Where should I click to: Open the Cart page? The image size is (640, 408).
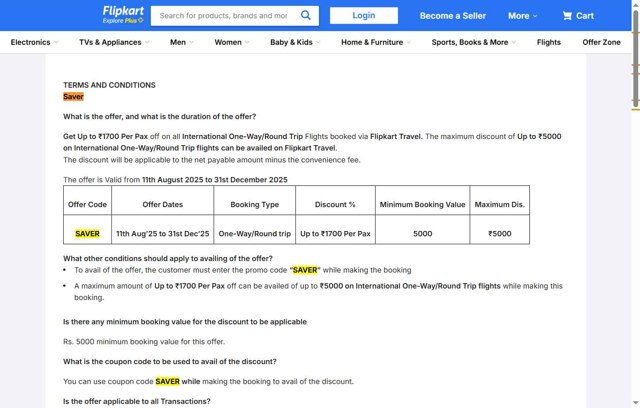(x=578, y=16)
